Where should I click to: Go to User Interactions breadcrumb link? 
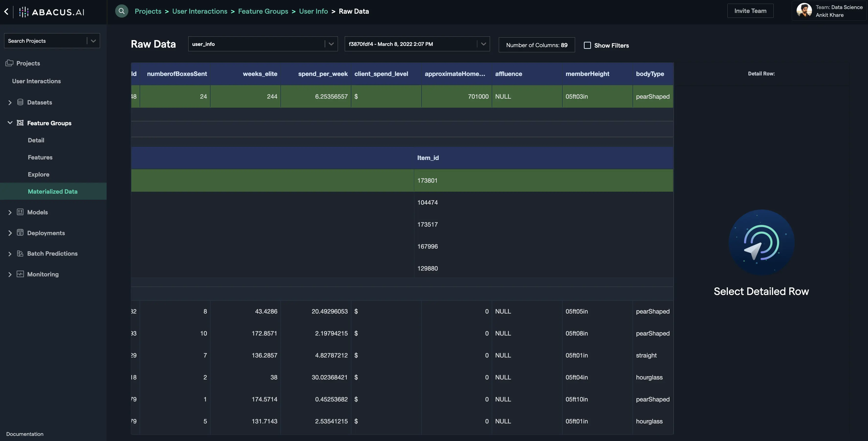[200, 11]
